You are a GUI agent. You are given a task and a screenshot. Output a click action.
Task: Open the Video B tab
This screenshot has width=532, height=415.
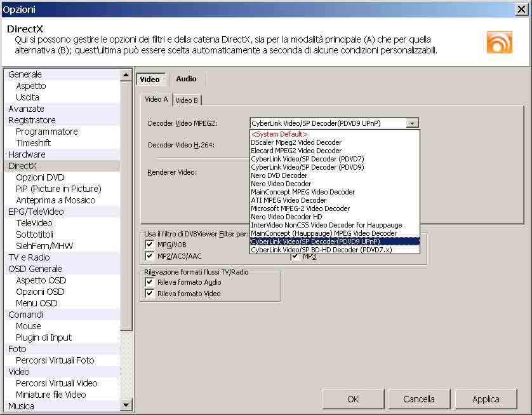point(187,100)
